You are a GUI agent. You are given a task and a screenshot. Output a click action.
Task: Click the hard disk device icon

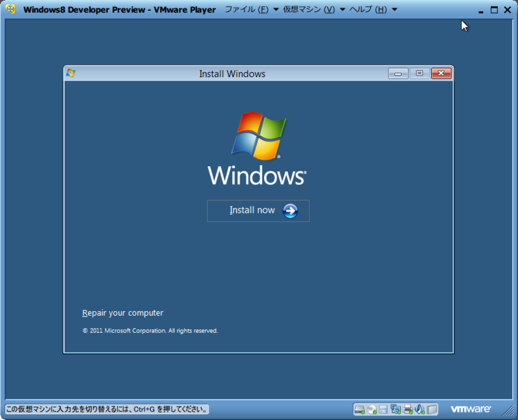(x=359, y=410)
